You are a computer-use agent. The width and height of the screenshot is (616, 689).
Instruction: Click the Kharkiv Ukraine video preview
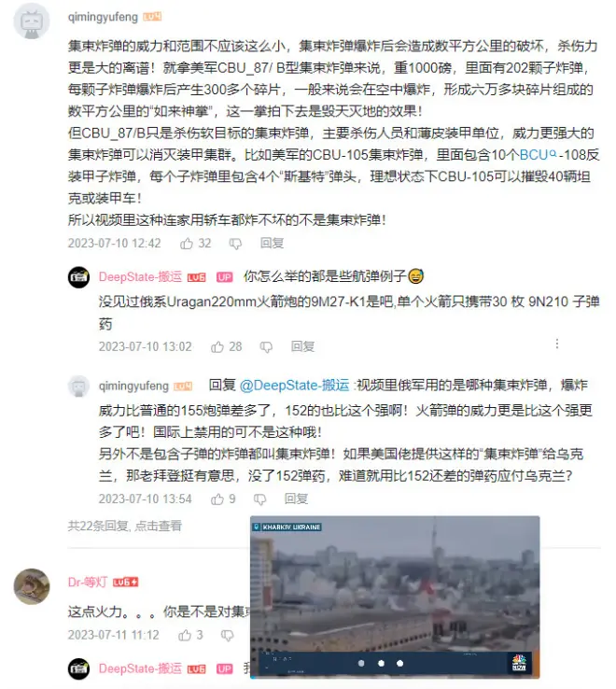click(395, 598)
